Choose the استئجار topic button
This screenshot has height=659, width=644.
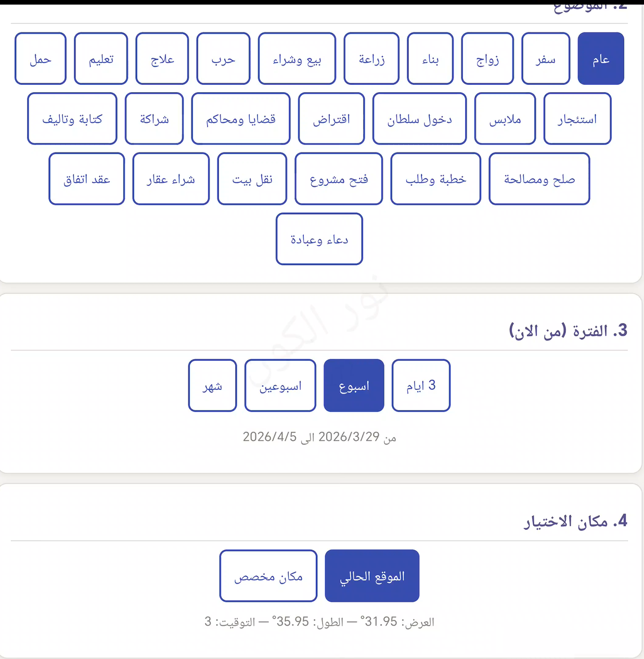577,119
